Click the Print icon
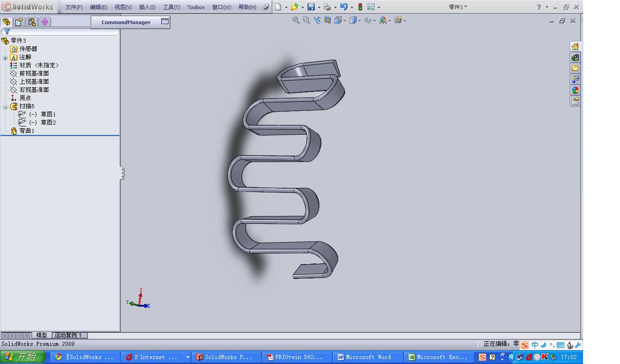This screenshot has height=364, width=620. [x=327, y=7]
